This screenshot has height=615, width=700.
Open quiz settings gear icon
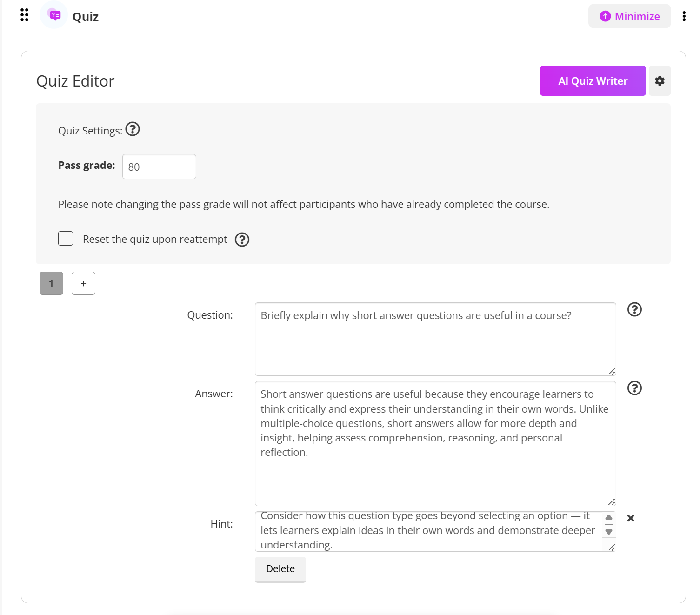(660, 81)
